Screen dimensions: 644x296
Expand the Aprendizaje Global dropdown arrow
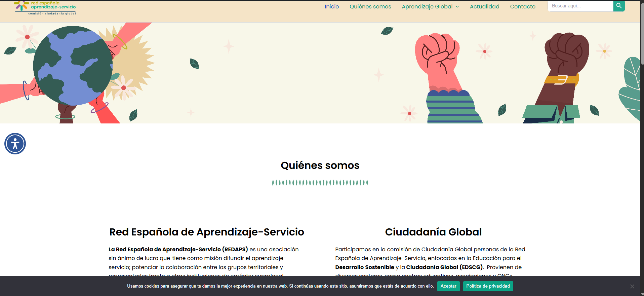(457, 7)
